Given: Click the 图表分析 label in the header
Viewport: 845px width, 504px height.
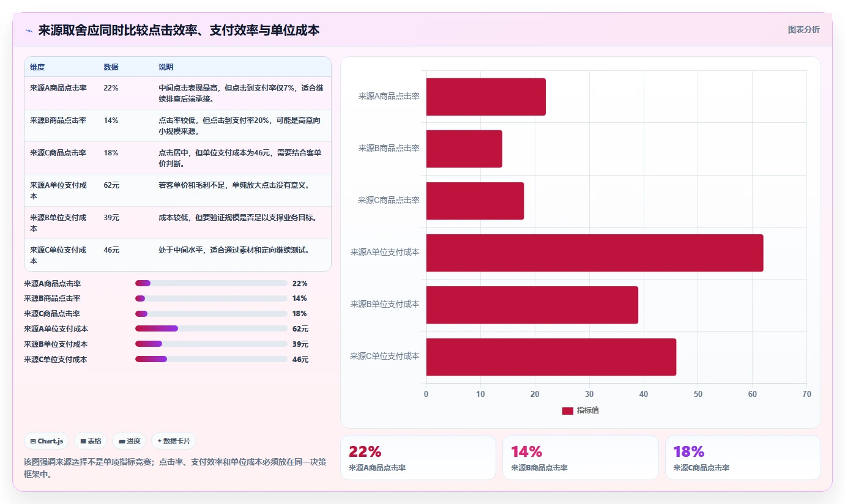Looking at the screenshot, I should coord(803,30).
